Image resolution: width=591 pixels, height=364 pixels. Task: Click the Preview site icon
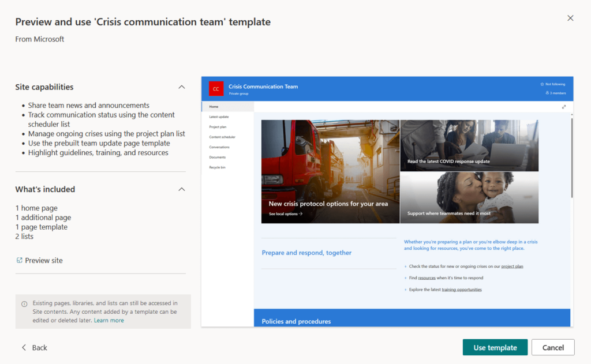(x=19, y=260)
